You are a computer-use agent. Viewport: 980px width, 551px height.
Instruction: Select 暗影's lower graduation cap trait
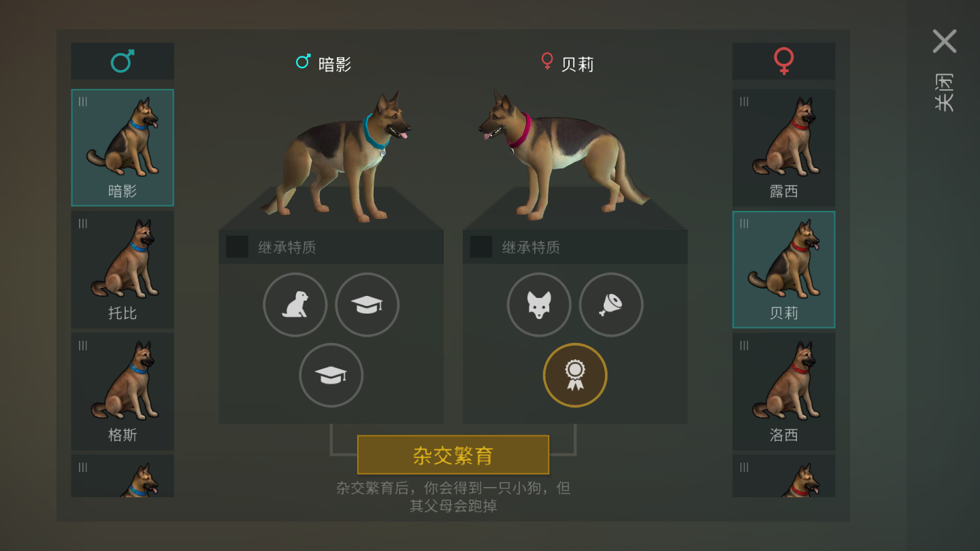tap(331, 375)
